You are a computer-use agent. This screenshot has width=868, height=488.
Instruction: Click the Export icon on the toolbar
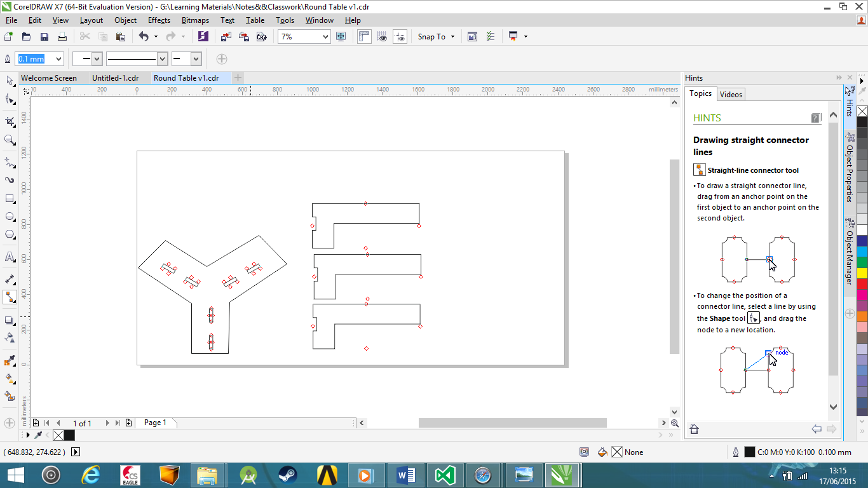(244, 37)
